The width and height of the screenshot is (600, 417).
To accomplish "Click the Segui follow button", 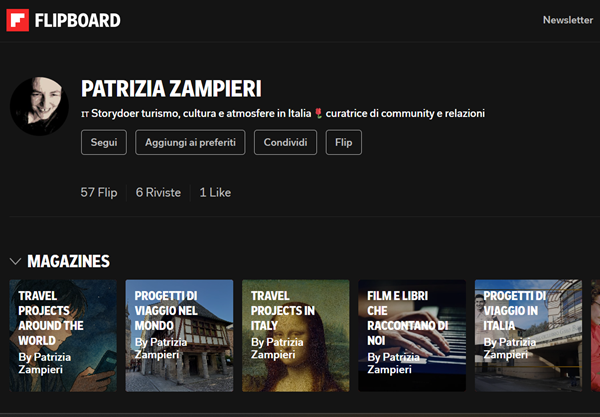I will (104, 142).
